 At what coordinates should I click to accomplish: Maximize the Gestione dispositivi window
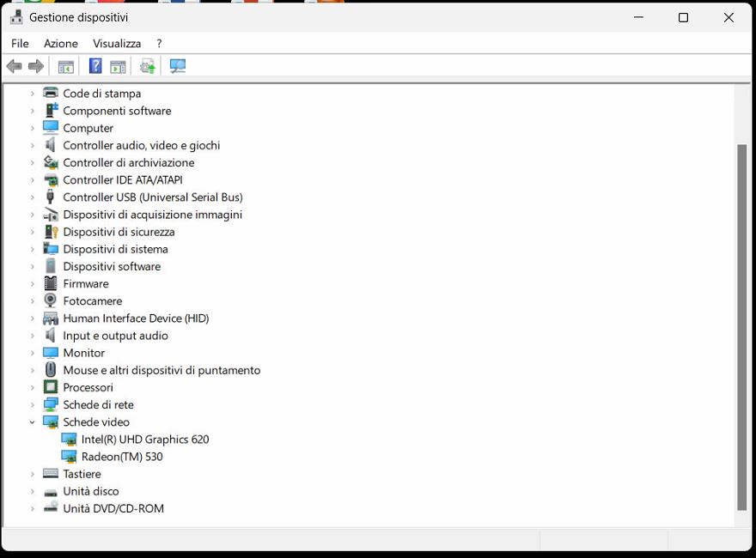683,18
